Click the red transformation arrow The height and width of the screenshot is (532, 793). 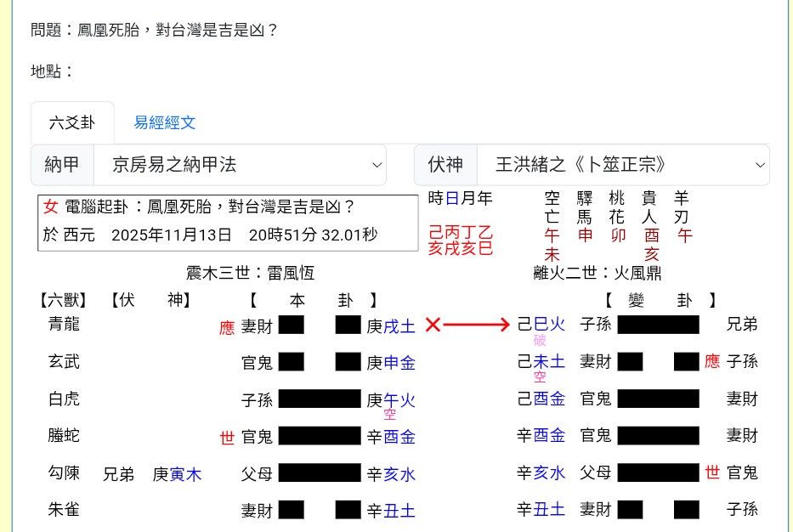(x=476, y=325)
